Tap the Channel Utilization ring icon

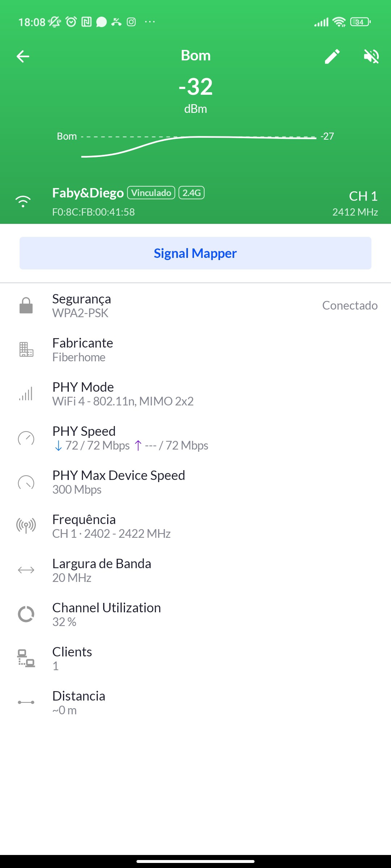tap(26, 614)
